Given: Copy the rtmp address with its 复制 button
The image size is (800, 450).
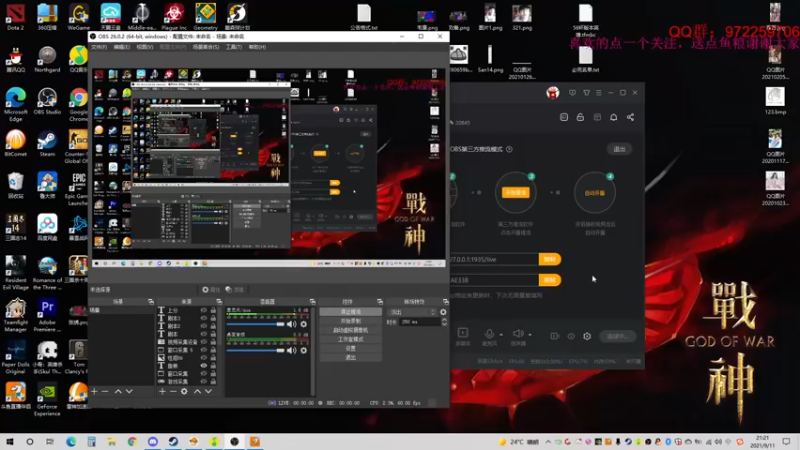Looking at the screenshot, I should click(x=549, y=259).
